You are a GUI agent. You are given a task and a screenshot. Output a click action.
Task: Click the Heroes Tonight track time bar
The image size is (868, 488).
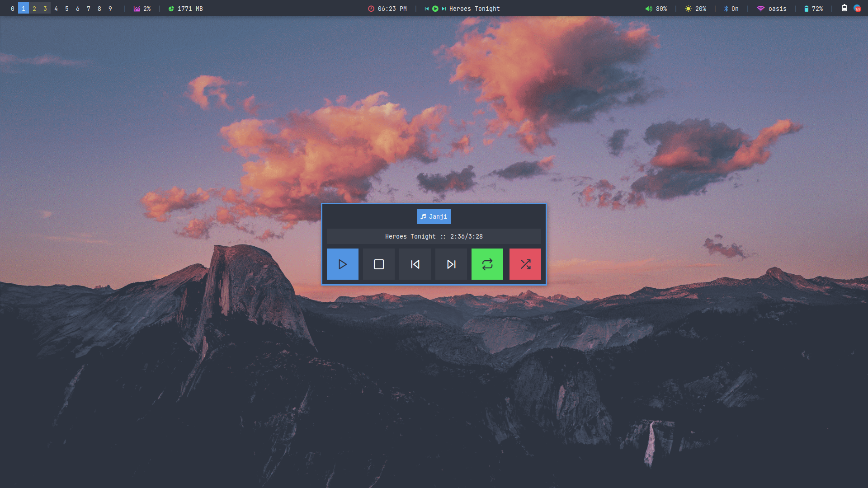(x=434, y=236)
